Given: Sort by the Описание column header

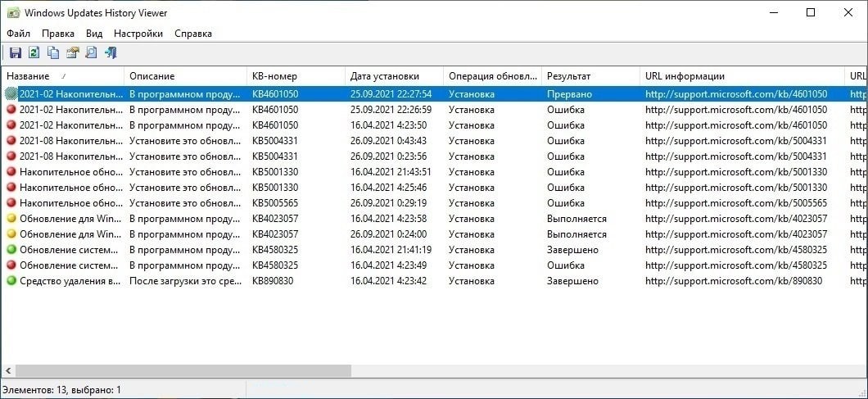Looking at the screenshot, I should [x=185, y=76].
